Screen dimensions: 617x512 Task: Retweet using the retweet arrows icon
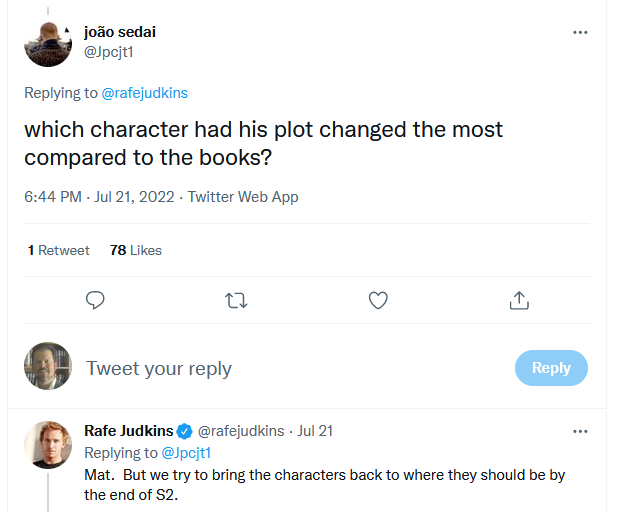pos(237,300)
